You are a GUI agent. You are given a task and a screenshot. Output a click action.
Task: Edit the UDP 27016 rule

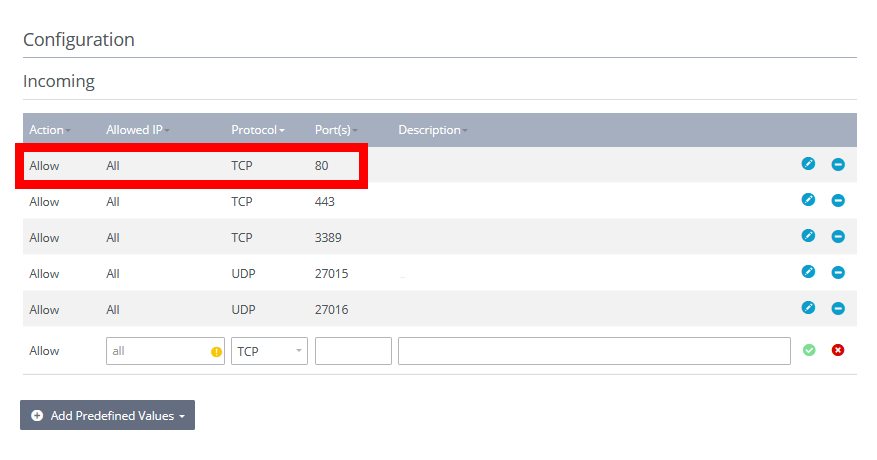pyautogui.click(x=808, y=307)
